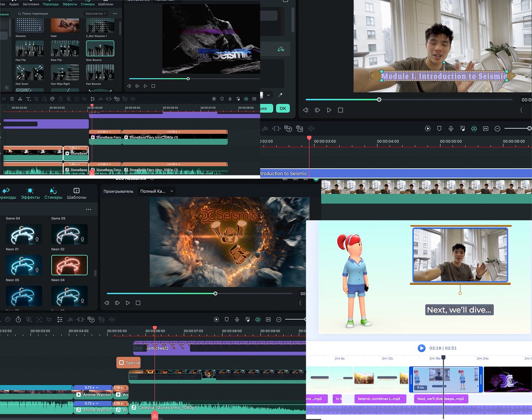The height and width of the screenshot is (420, 532).
Task: Select the Neon 04 effect thumbnail
Action: coord(70,264)
